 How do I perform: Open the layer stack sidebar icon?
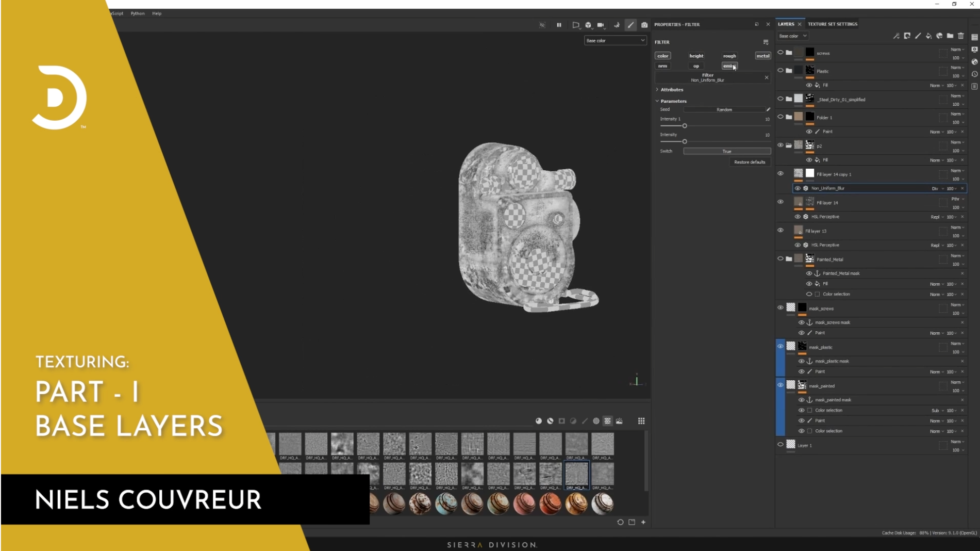tap(974, 37)
